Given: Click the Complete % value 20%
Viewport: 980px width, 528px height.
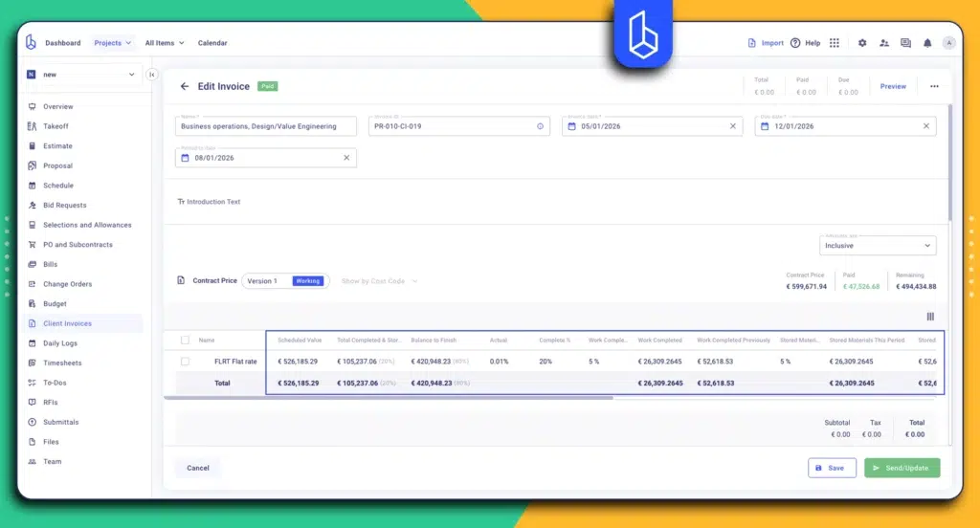Looking at the screenshot, I should coord(546,362).
